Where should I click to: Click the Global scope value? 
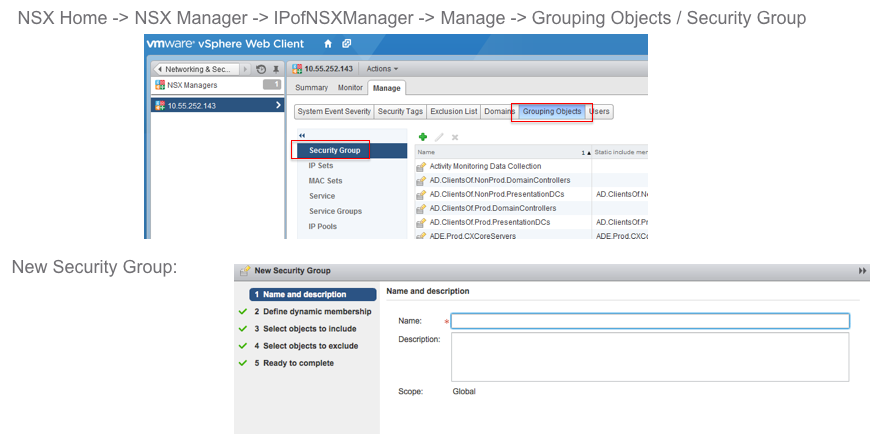[x=464, y=392]
